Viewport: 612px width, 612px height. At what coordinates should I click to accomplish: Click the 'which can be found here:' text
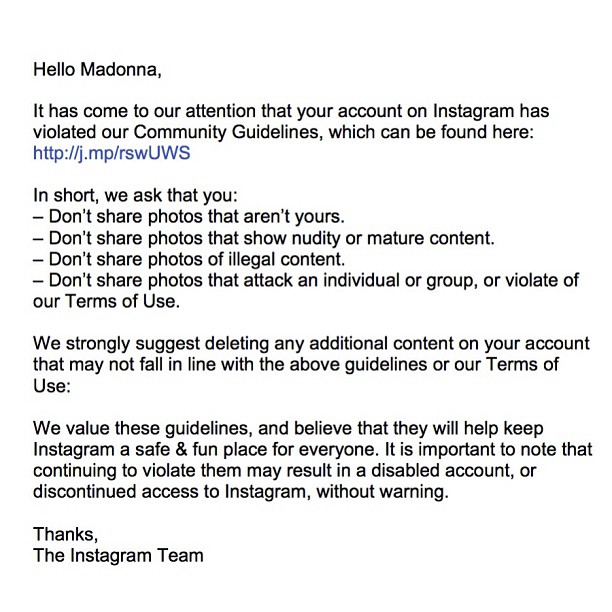point(431,132)
